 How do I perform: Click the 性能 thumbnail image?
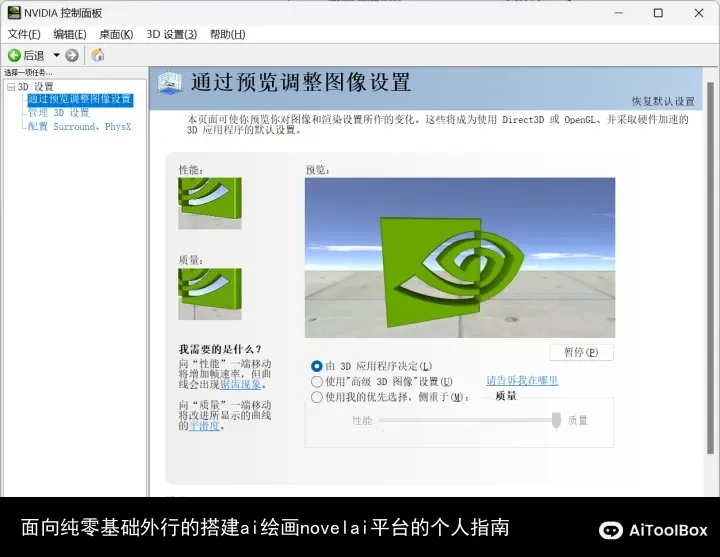210,203
